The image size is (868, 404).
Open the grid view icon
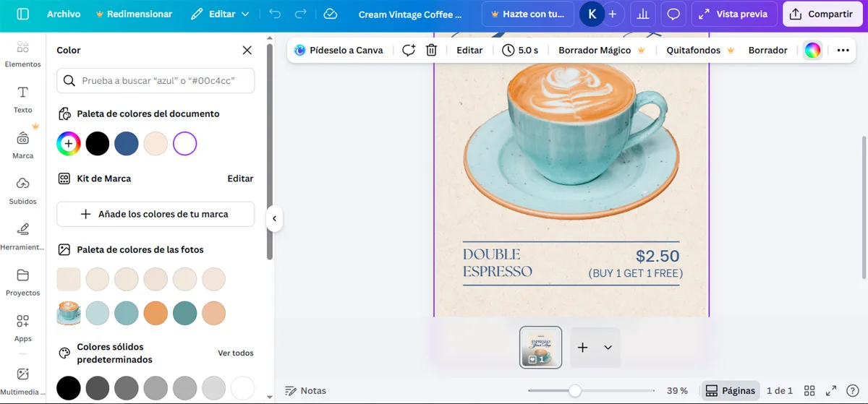point(810,390)
